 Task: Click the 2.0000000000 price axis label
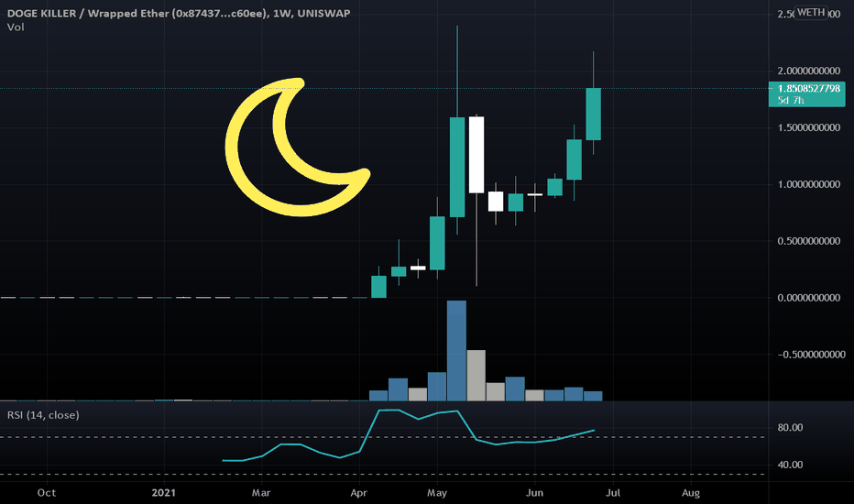pos(809,71)
